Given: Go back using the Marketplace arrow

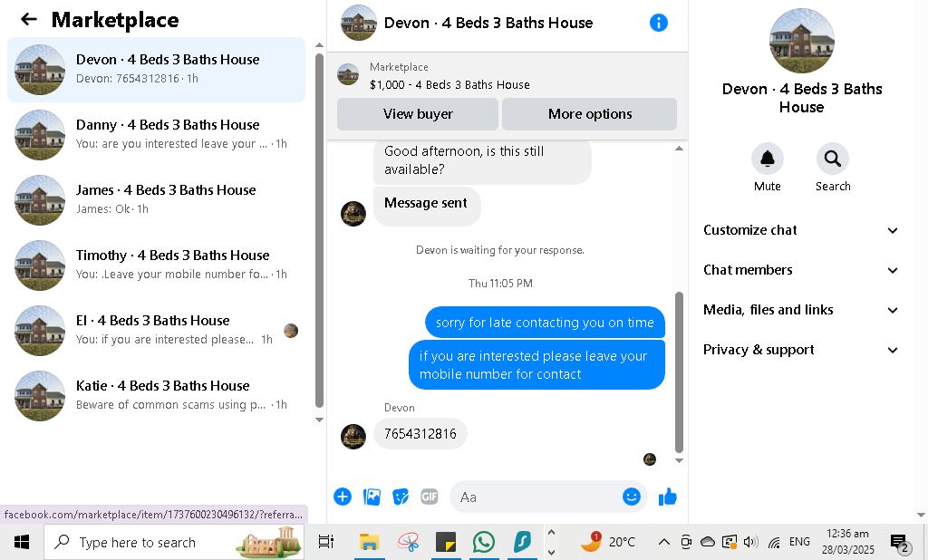Looking at the screenshot, I should 28,20.
